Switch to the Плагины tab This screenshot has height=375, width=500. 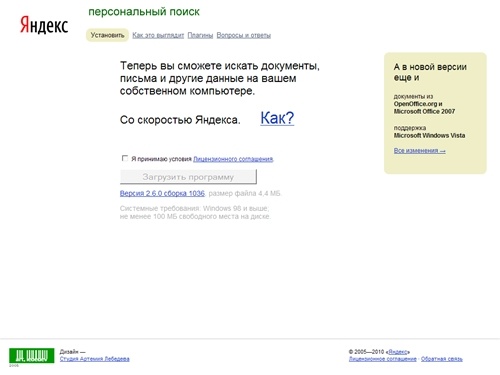(x=200, y=35)
